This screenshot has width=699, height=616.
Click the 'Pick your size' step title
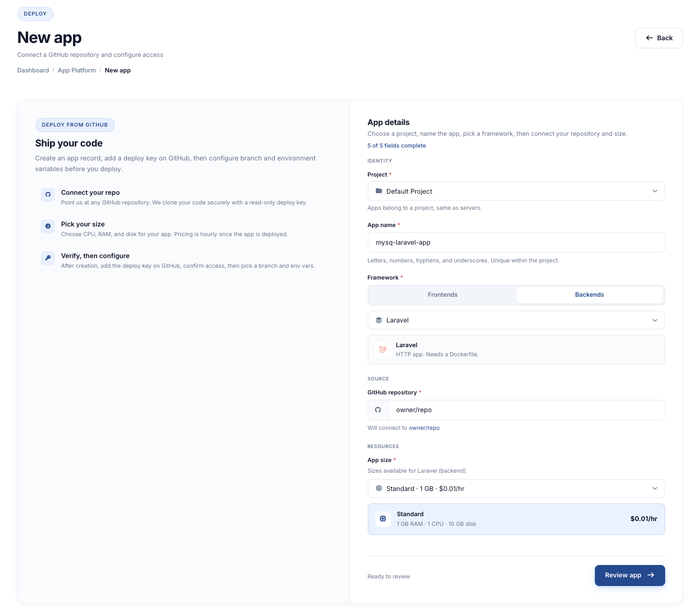pyautogui.click(x=83, y=224)
